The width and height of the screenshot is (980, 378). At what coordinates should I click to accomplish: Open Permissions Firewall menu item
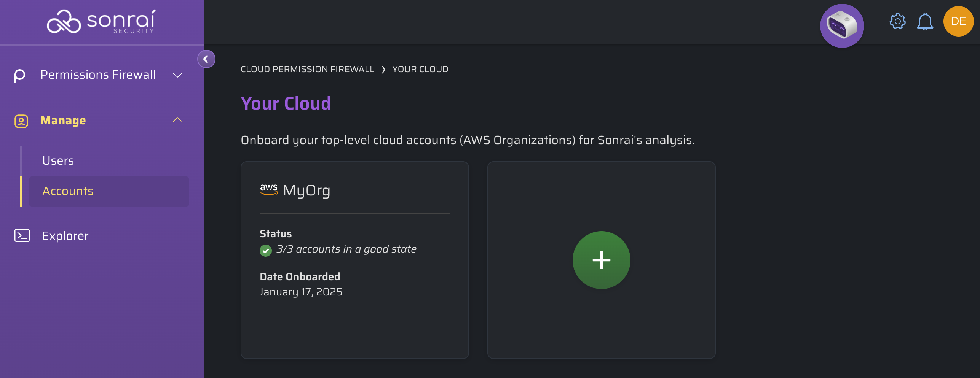tap(98, 75)
